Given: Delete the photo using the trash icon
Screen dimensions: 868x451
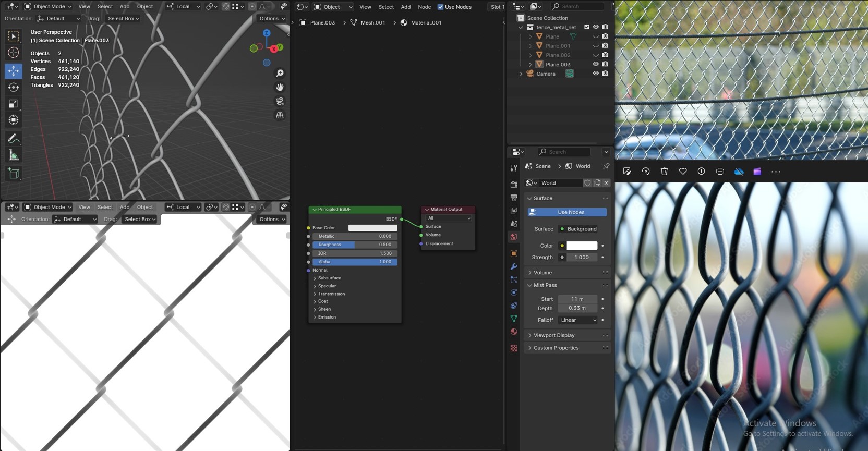Looking at the screenshot, I should (x=664, y=172).
